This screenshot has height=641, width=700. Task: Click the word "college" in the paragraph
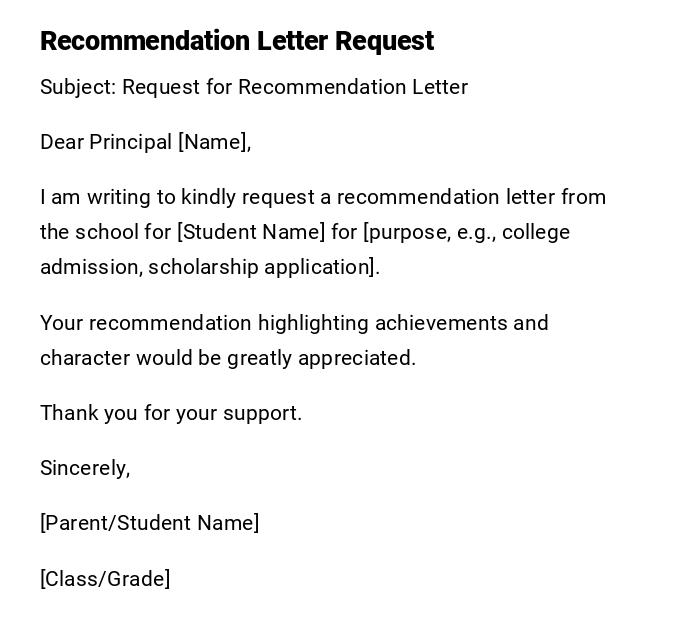536,232
